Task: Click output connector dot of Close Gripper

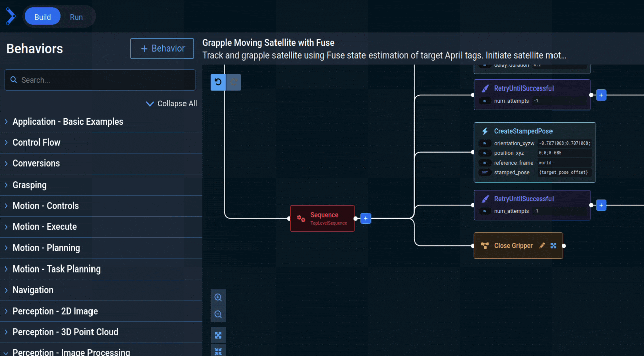Action: (564, 246)
